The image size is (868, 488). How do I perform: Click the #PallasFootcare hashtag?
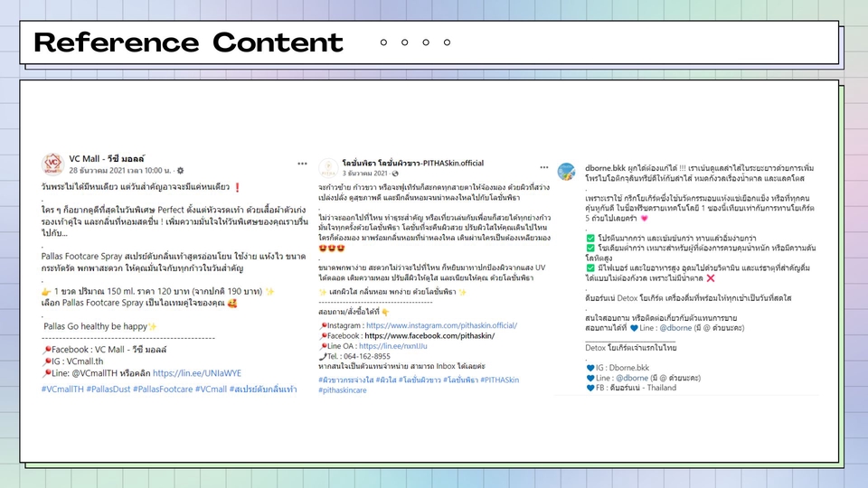163,389
